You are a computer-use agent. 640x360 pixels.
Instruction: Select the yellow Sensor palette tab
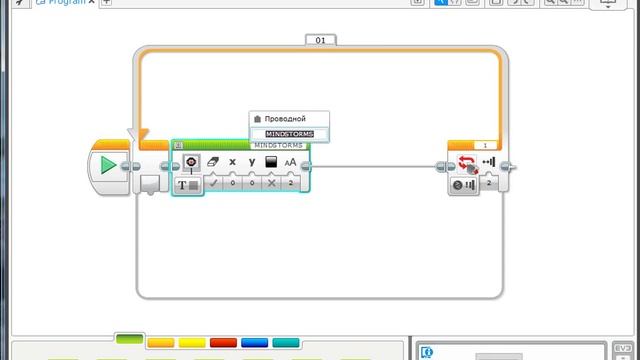(x=192, y=343)
